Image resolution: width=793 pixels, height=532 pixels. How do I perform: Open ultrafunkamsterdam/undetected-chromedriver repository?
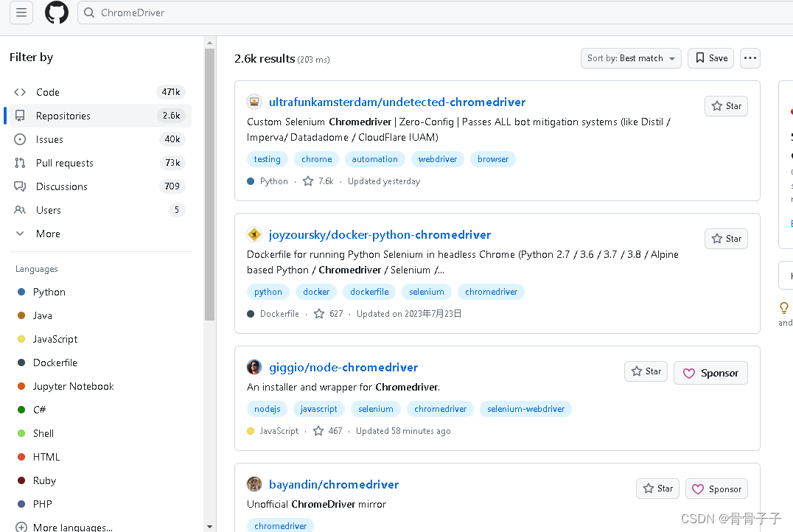pyautogui.click(x=397, y=102)
